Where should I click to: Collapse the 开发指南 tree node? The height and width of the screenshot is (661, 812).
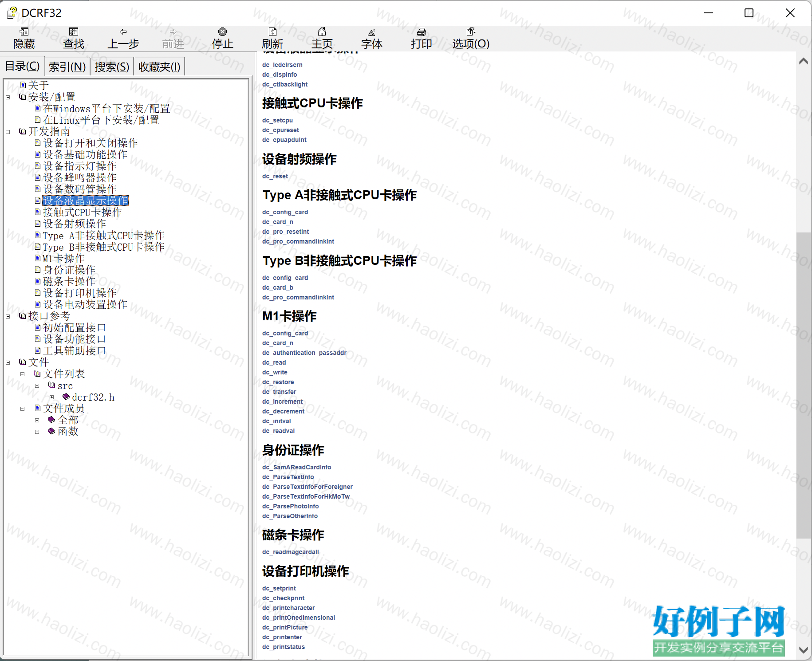tap(8, 132)
